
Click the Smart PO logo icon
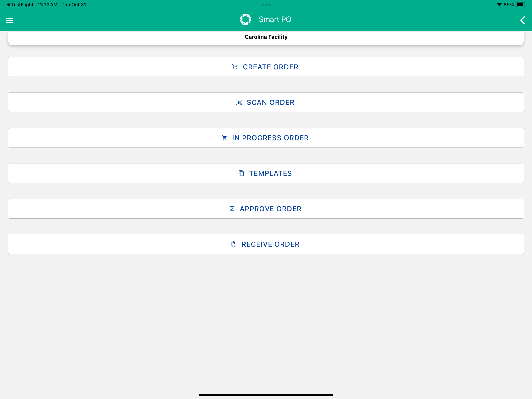click(245, 19)
